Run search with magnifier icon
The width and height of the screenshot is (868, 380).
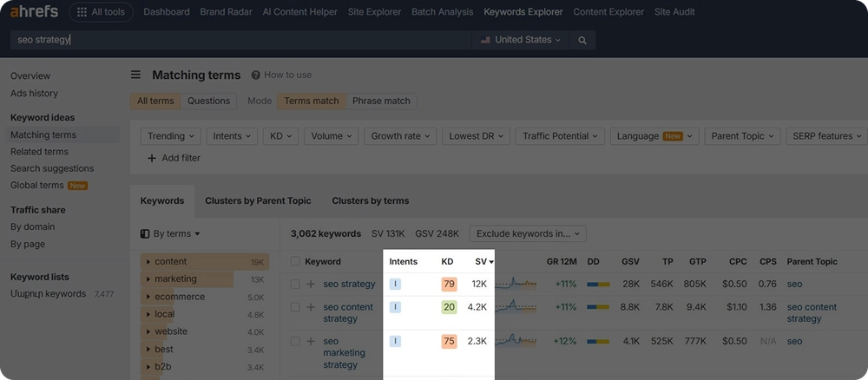tap(582, 40)
